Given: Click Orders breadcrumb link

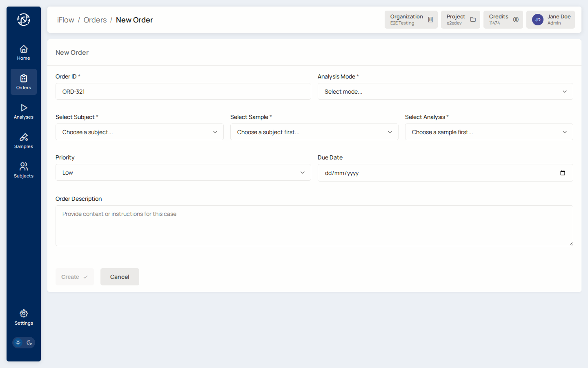Looking at the screenshot, I should tap(95, 20).
